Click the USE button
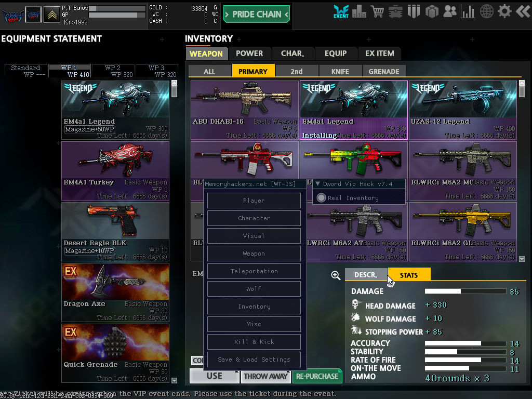532x399 pixels. point(215,376)
